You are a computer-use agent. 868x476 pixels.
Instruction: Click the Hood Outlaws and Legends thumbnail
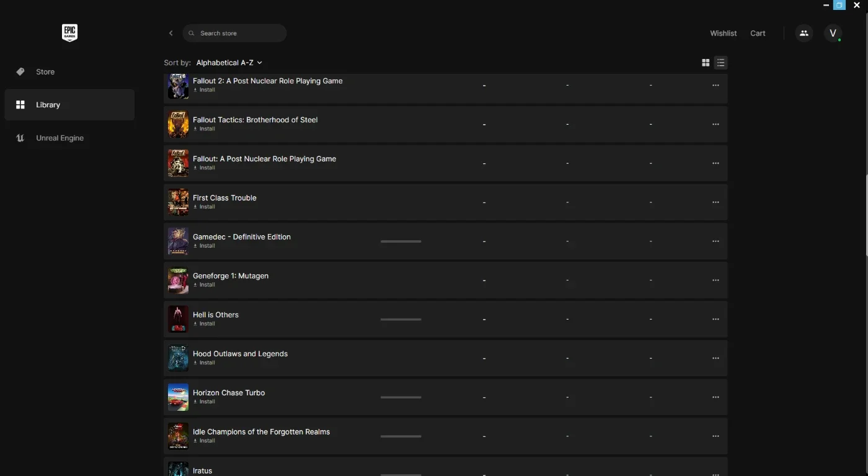[178, 358]
